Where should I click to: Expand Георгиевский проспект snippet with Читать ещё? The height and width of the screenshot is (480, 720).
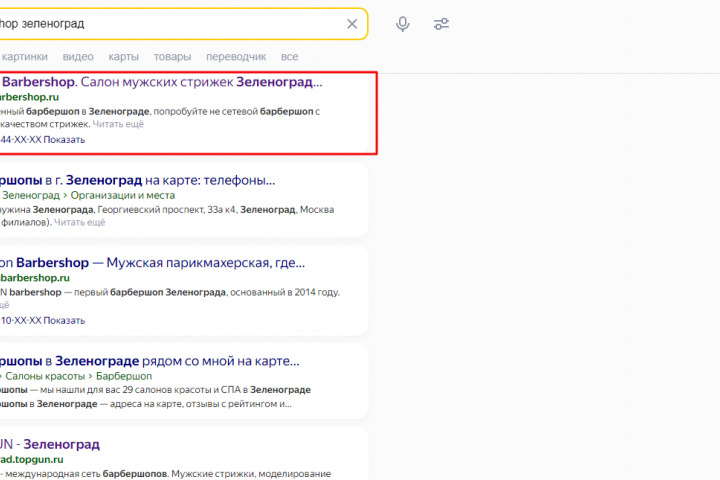point(79,222)
